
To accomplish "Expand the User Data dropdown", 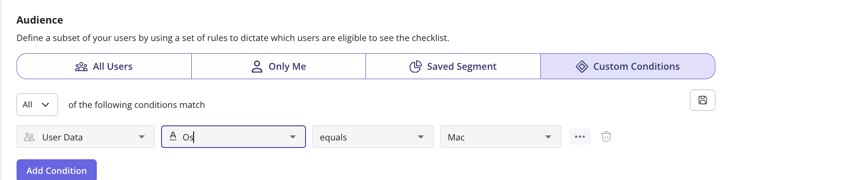I will pyautogui.click(x=85, y=137).
